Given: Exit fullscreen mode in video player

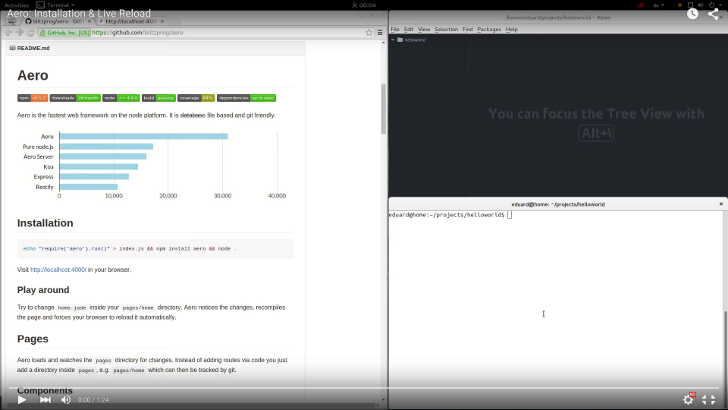Looking at the screenshot, I should tap(708, 399).
